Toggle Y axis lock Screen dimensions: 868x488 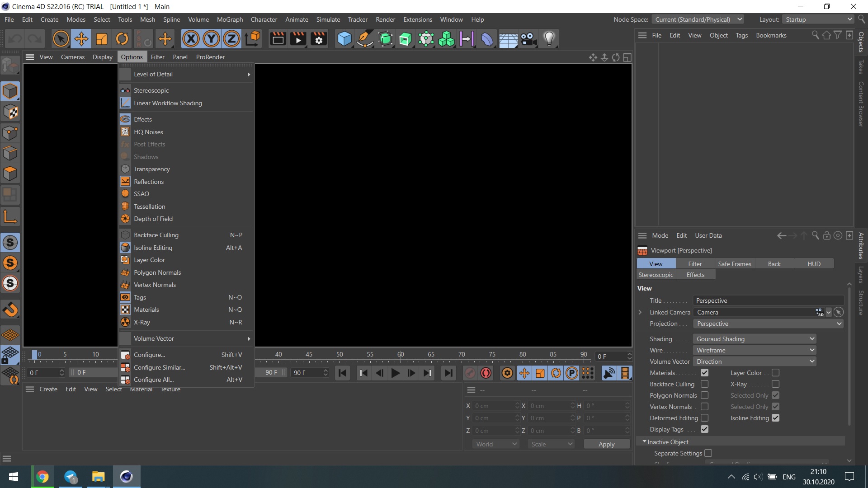211,39
